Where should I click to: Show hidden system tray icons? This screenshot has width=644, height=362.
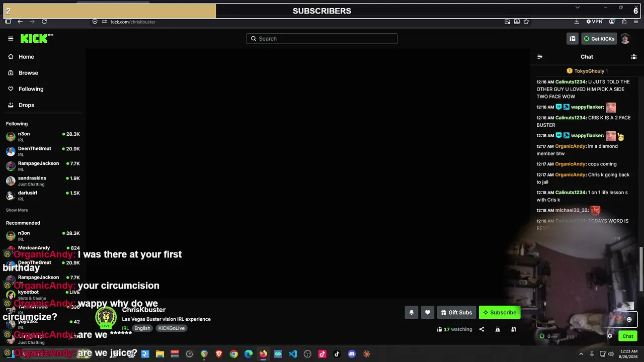pyautogui.click(x=581, y=354)
